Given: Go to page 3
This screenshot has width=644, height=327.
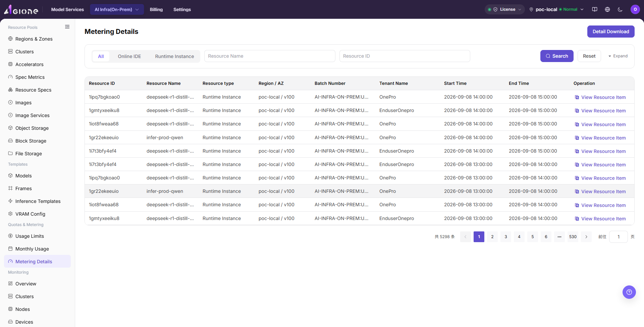Looking at the screenshot, I should tap(506, 237).
